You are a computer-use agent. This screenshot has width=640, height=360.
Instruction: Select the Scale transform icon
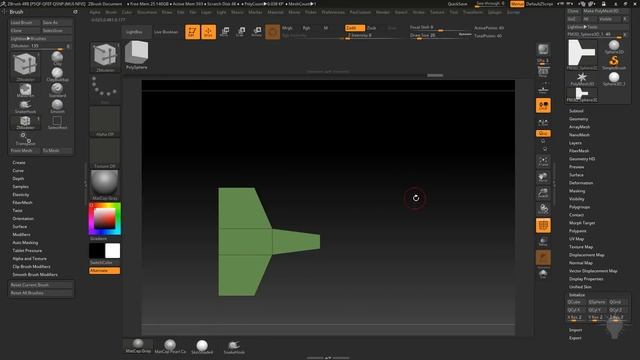coord(240,32)
